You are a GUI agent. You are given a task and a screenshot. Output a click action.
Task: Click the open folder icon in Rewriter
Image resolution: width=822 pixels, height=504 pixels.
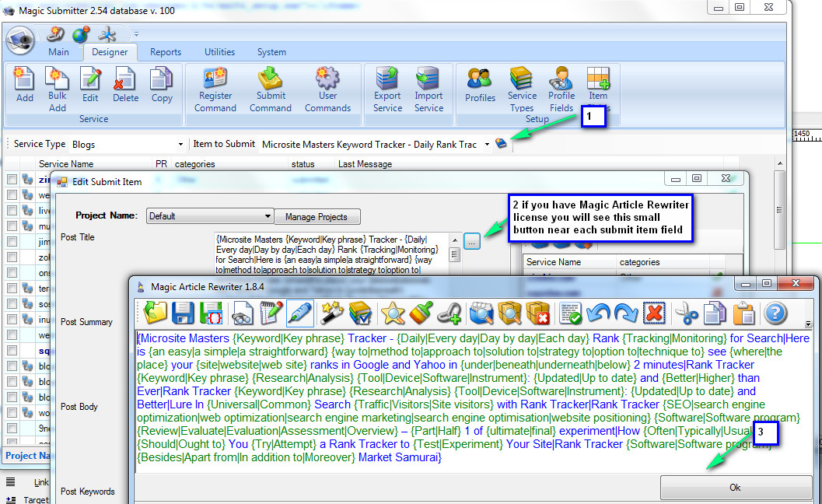[155, 313]
